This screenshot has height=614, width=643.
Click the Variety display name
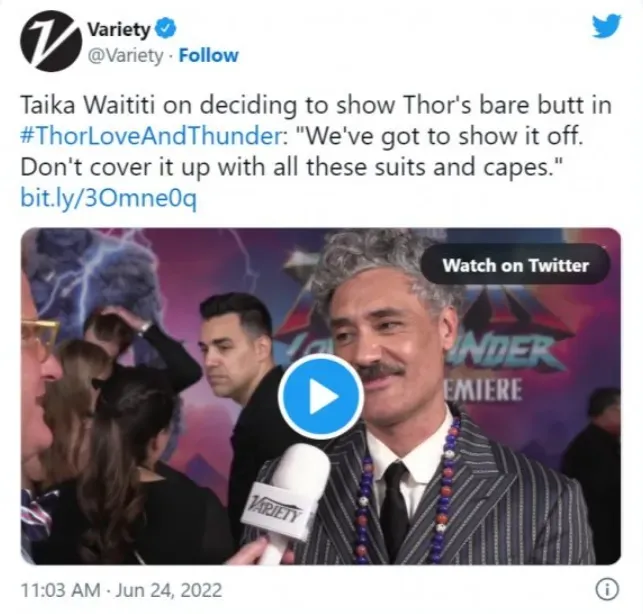pyautogui.click(x=119, y=30)
